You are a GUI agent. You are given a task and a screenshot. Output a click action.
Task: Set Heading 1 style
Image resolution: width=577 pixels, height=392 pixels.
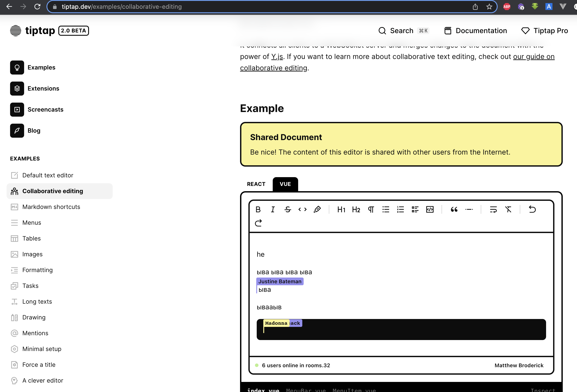341,210
